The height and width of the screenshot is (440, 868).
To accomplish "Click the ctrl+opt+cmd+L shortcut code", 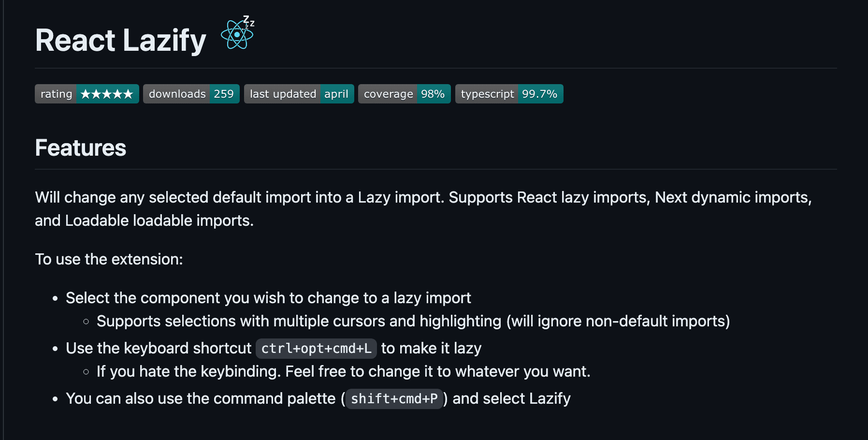I will [316, 349].
